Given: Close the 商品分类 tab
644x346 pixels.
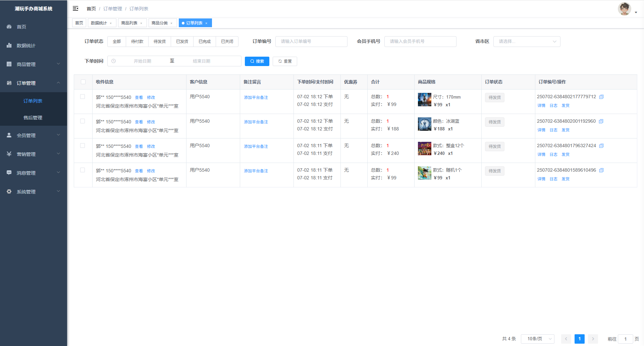Looking at the screenshot, I should (x=171, y=23).
